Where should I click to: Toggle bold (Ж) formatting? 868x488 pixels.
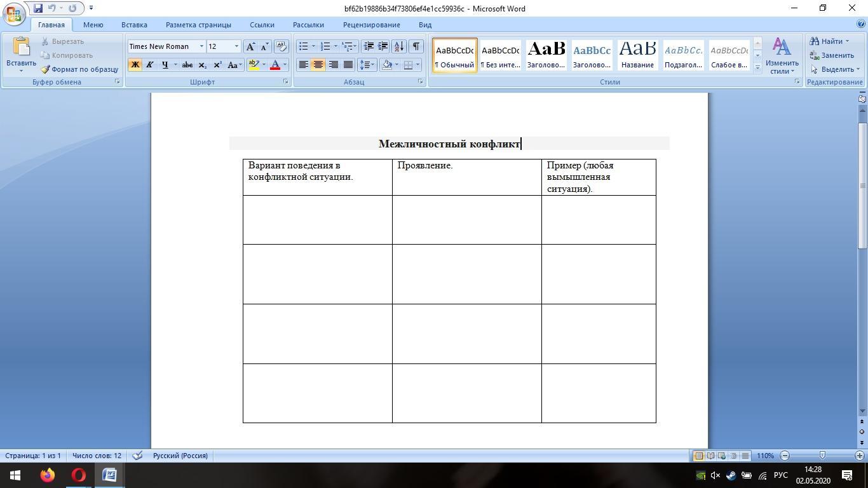point(135,65)
